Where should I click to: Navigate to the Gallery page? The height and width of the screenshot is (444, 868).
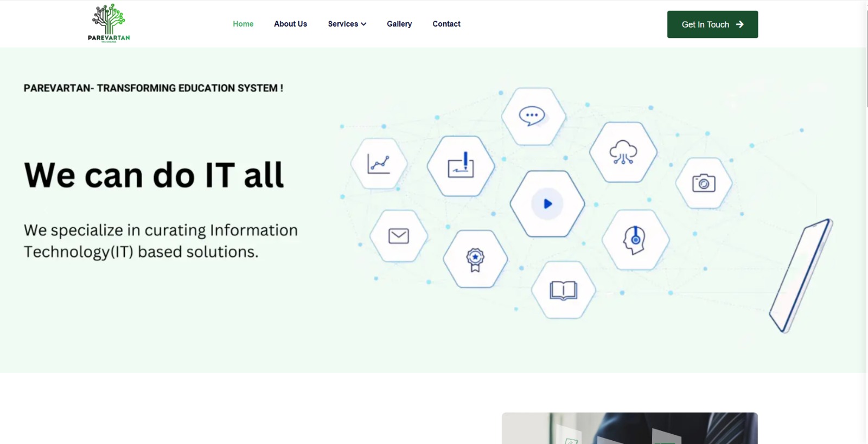[x=399, y=24]
